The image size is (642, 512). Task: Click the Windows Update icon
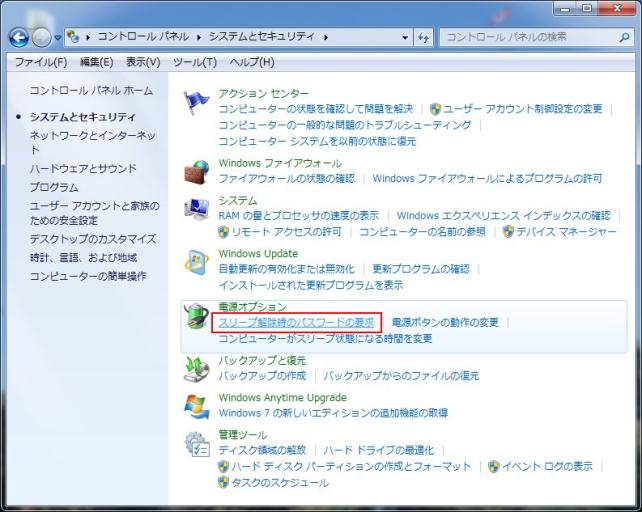coord(197,262)
